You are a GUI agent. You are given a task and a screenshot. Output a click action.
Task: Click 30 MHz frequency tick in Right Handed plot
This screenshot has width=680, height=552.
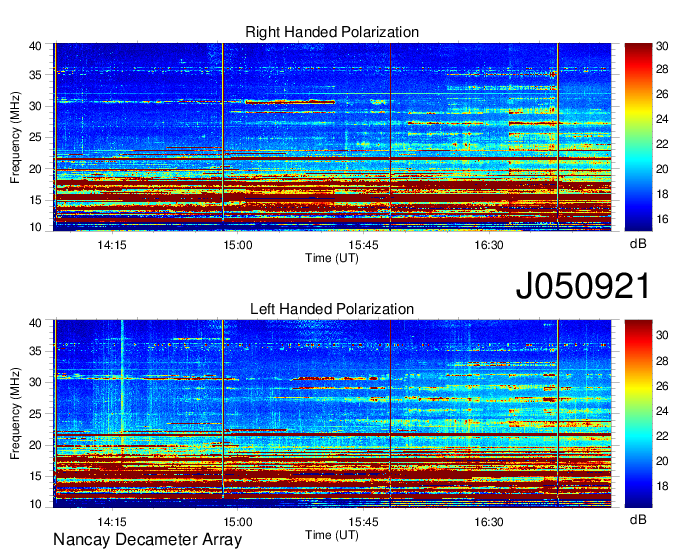coord(35,106)
